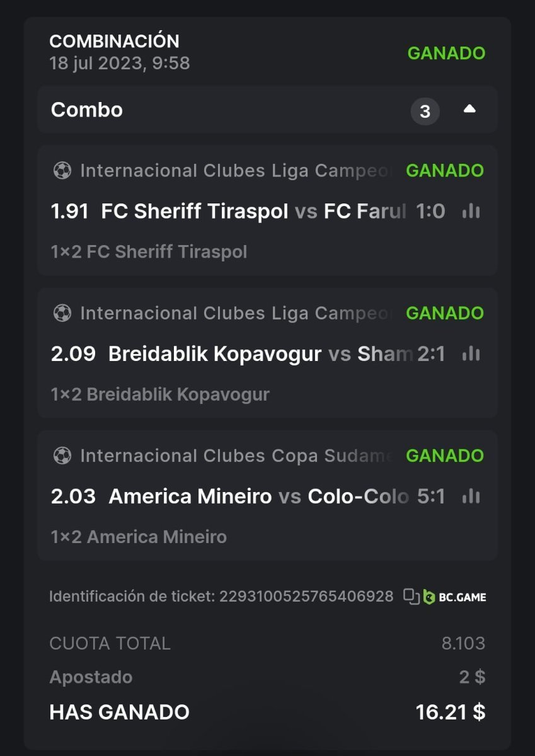Screen dimensions: 535x756
Task: Click the 2.09 odds value
Action: [73, 354]
